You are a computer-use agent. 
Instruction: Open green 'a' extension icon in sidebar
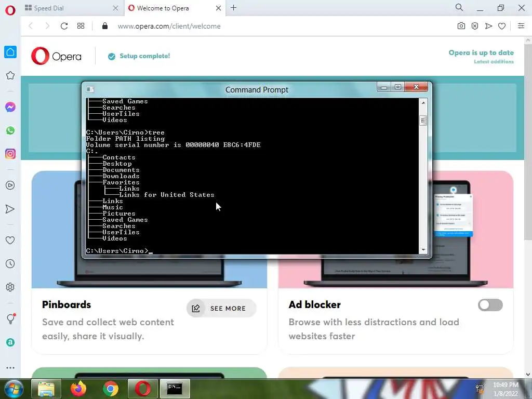pyautogui.click(x=10, y=342)
